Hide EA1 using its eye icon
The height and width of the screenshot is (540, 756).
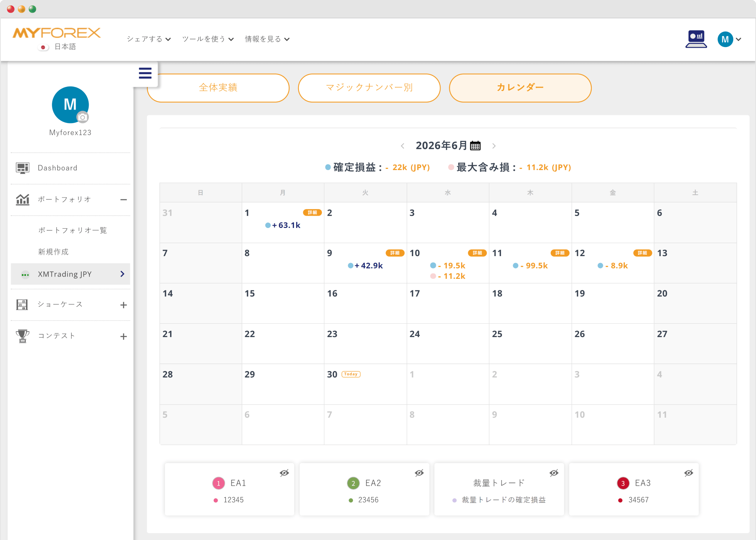tap(284, 473)
